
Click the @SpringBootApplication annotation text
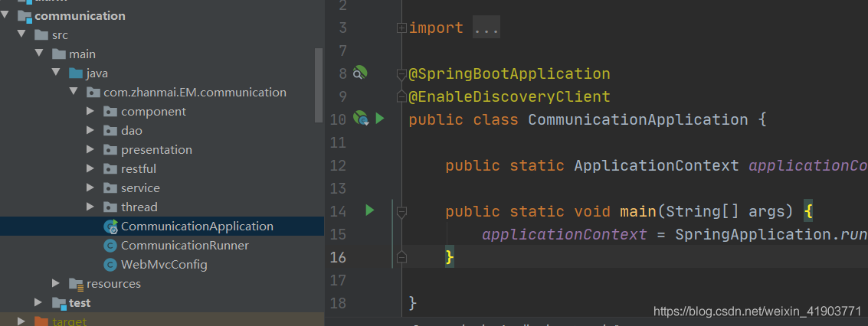(x=509, y=73)
